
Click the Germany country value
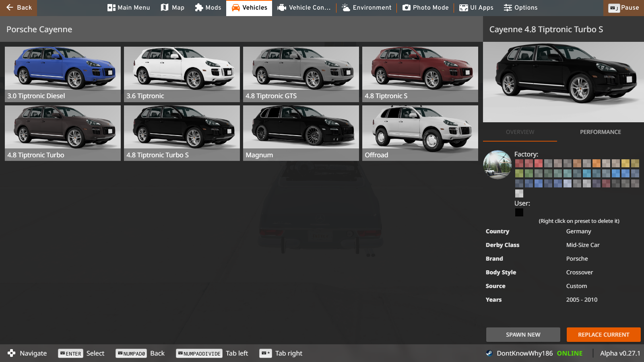pos(578,231)
